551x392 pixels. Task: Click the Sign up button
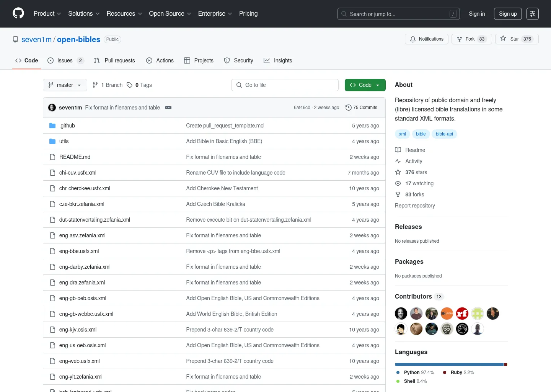[x=508, y=14]
